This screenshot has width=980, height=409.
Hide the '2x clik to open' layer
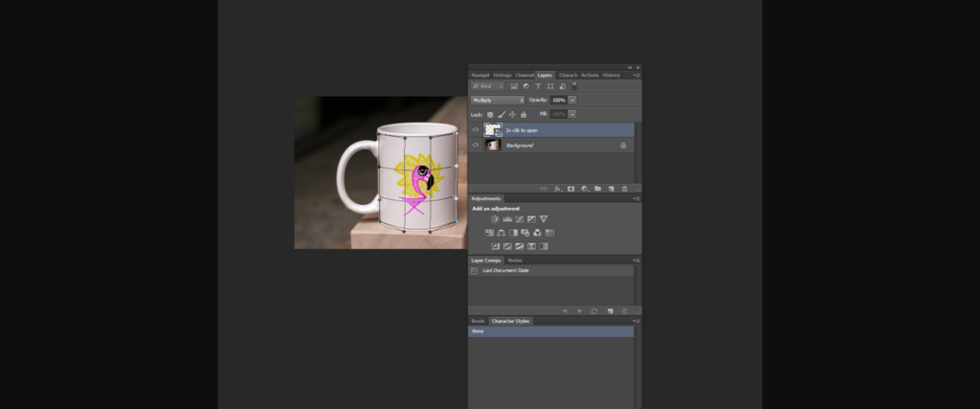tap(475, 129)
